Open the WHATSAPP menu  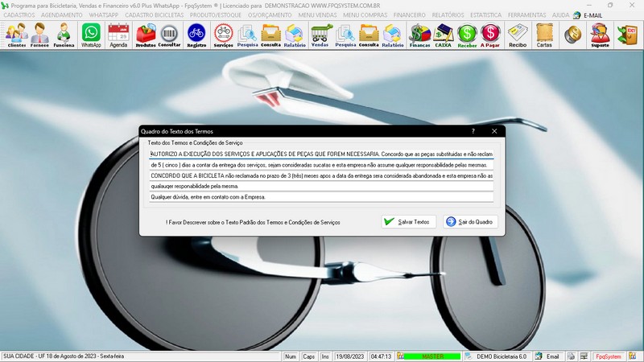point(104,15)
